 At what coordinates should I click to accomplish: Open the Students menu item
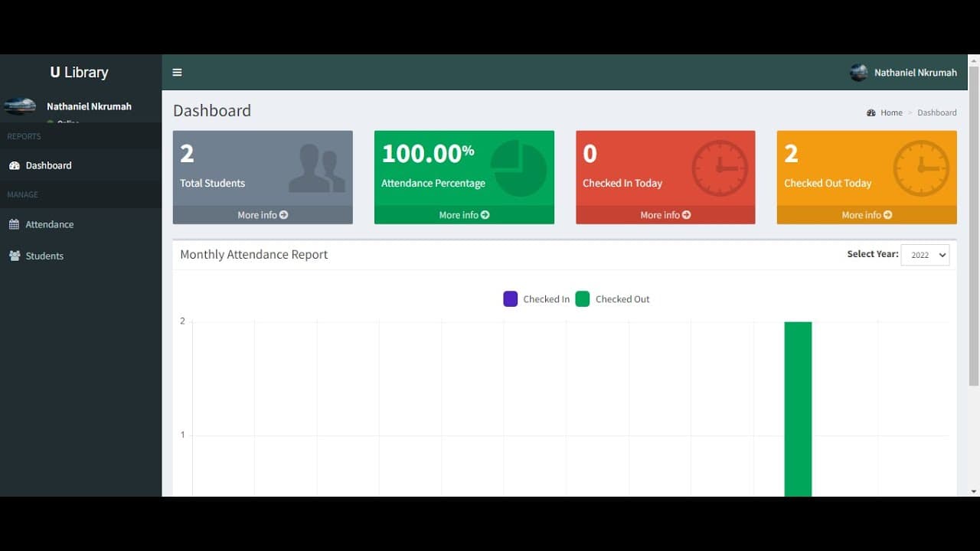click(44, 256)
